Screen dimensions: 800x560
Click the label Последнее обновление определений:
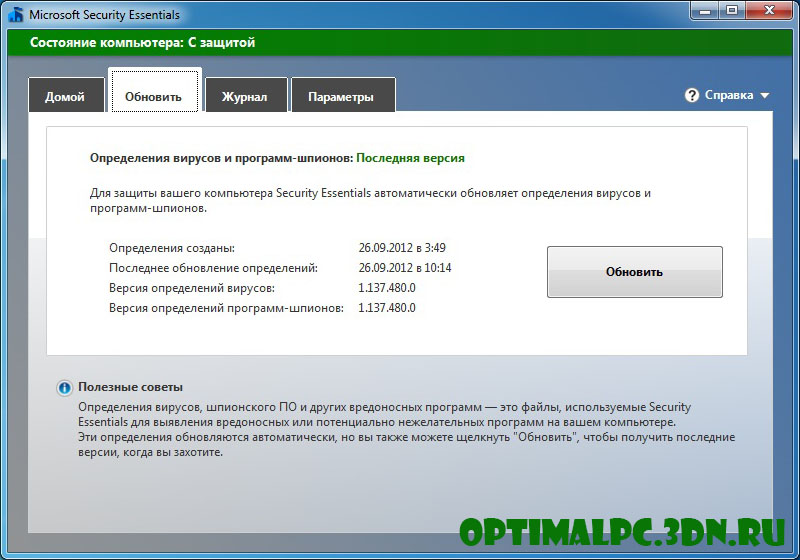(213, 268)
